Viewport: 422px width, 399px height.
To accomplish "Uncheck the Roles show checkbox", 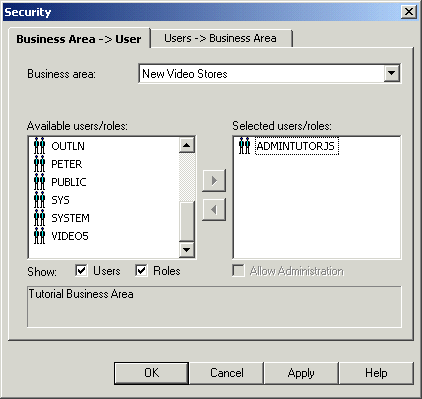I will (141, 270).
